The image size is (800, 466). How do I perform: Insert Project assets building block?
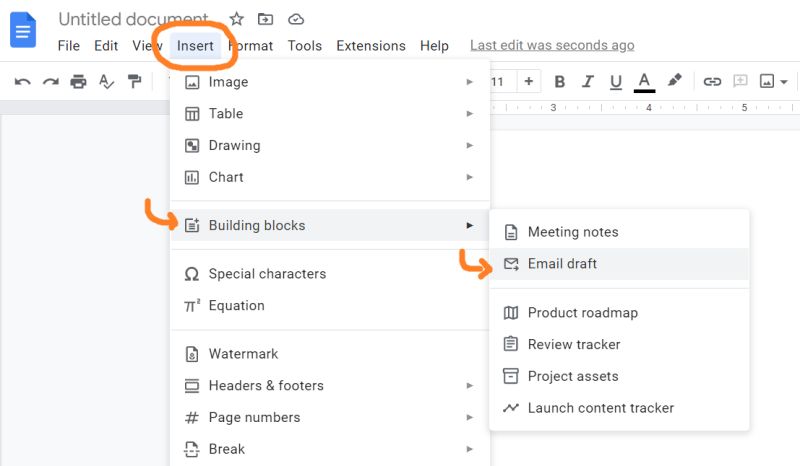tap(619, 376)
